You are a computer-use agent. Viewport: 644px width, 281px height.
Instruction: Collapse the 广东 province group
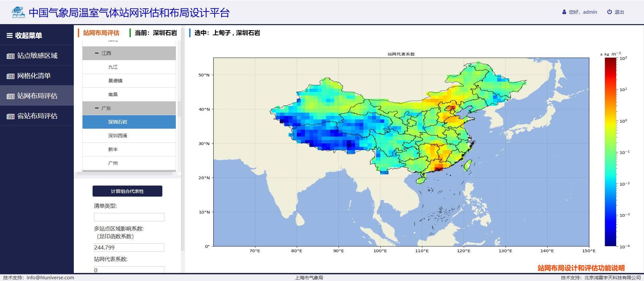[x=97, y=108]
